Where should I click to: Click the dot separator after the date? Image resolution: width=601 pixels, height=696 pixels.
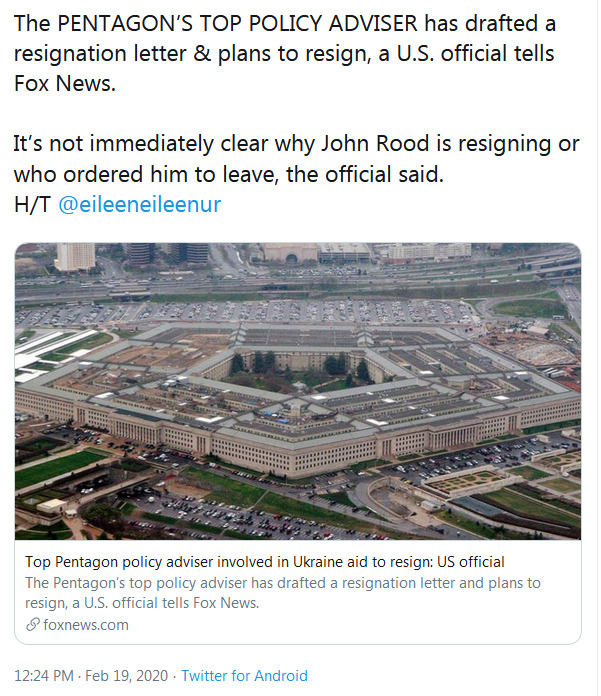point(173,675)
